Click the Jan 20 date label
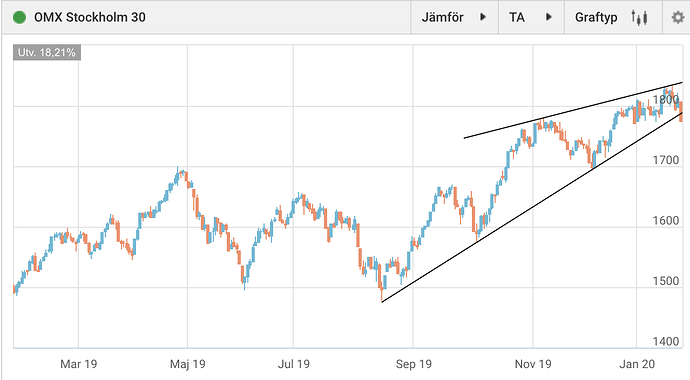The height and width of the screenshot is (380, 690). 637,364
